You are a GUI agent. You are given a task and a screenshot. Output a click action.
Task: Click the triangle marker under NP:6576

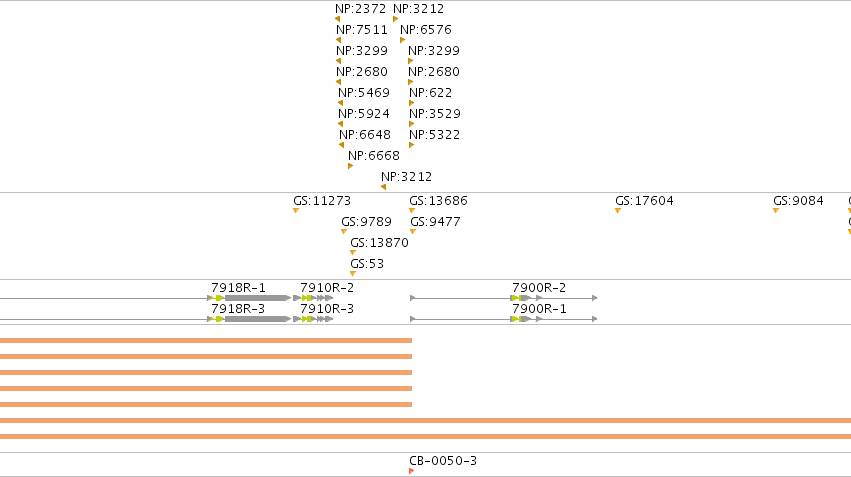coord(402,40)
